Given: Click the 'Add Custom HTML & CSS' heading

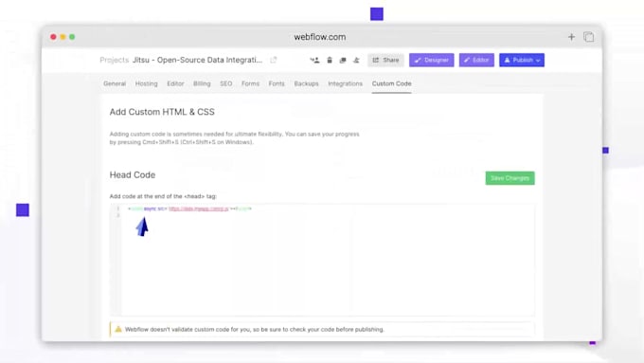Looking at the screenshot, I should [162, 112].
